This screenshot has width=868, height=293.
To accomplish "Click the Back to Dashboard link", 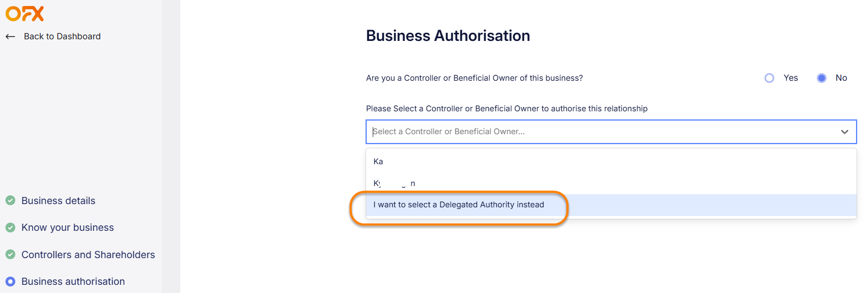I will click(62, 37).
